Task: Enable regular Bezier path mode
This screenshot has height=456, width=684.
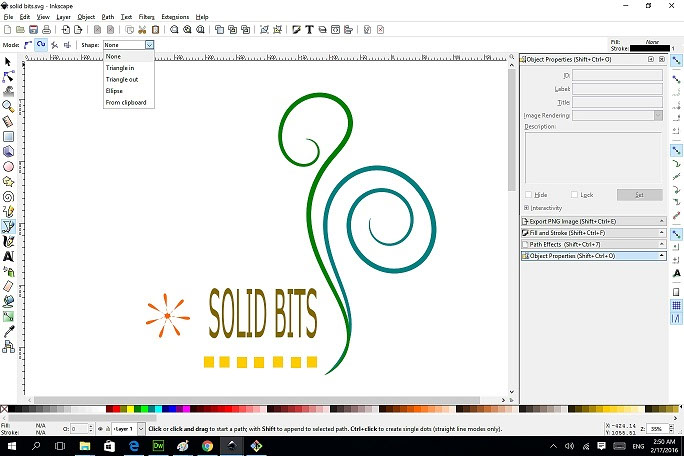Action: 28,45
